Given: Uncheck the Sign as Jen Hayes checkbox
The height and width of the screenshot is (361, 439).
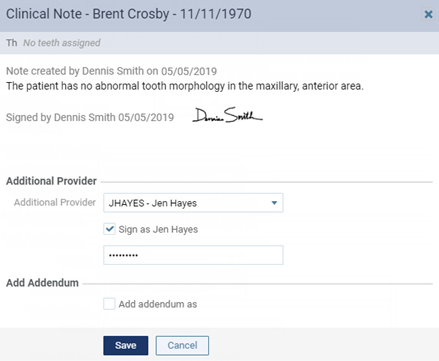Looking at the screenshot, I should click(109, 229).
